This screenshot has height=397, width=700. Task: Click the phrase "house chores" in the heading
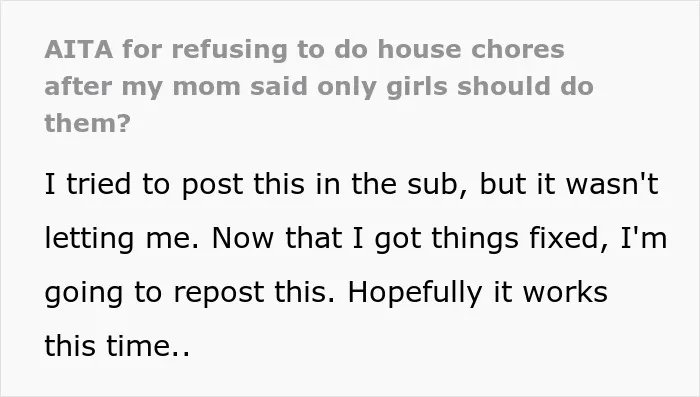(x=471, y=49)
